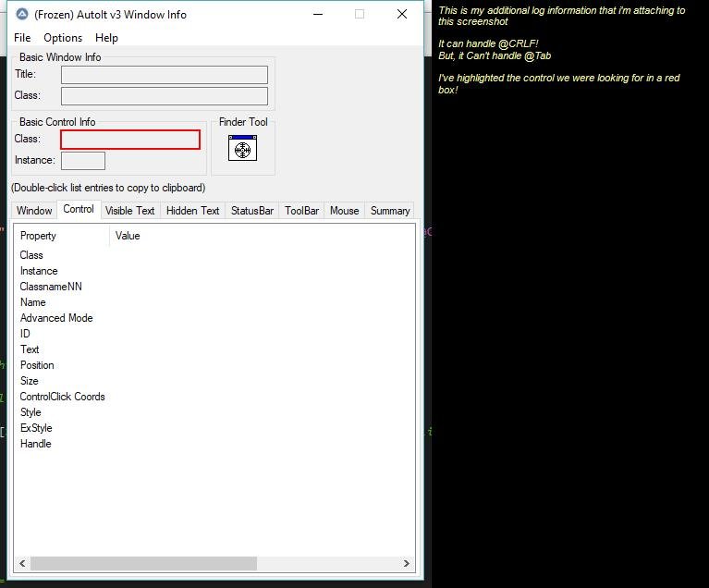
Task: Select the ID property row
Action: tap(214, 334)
